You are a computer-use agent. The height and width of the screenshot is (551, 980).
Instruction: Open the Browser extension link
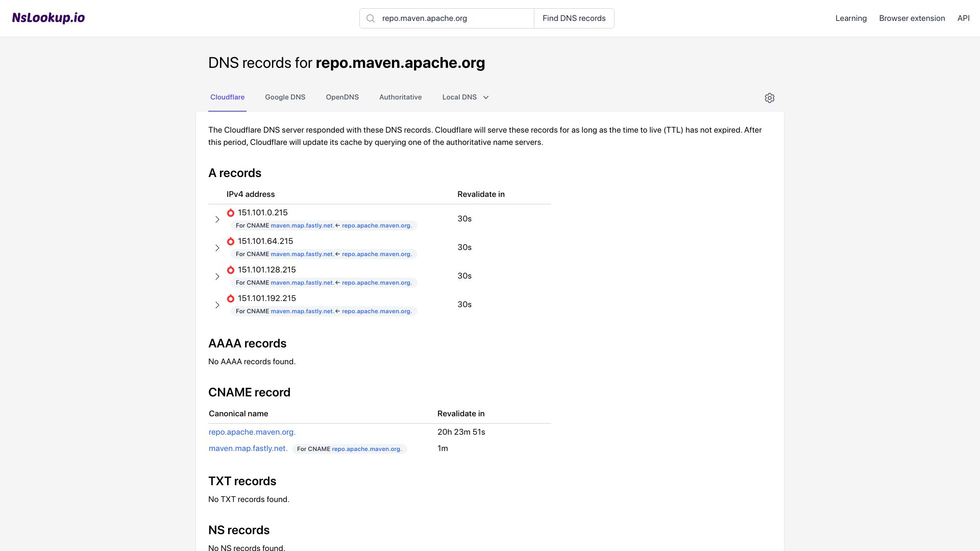(x=912, y=18)
